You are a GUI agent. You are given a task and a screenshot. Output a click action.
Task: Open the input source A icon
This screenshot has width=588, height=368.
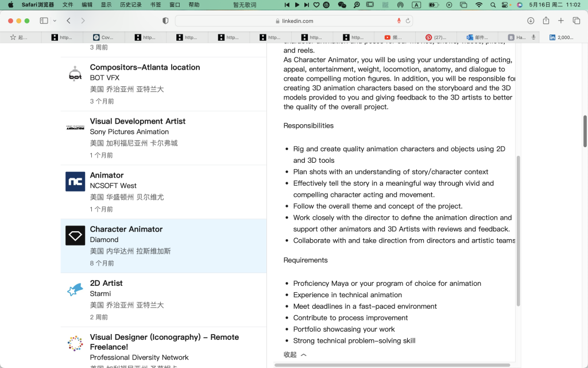417,5
